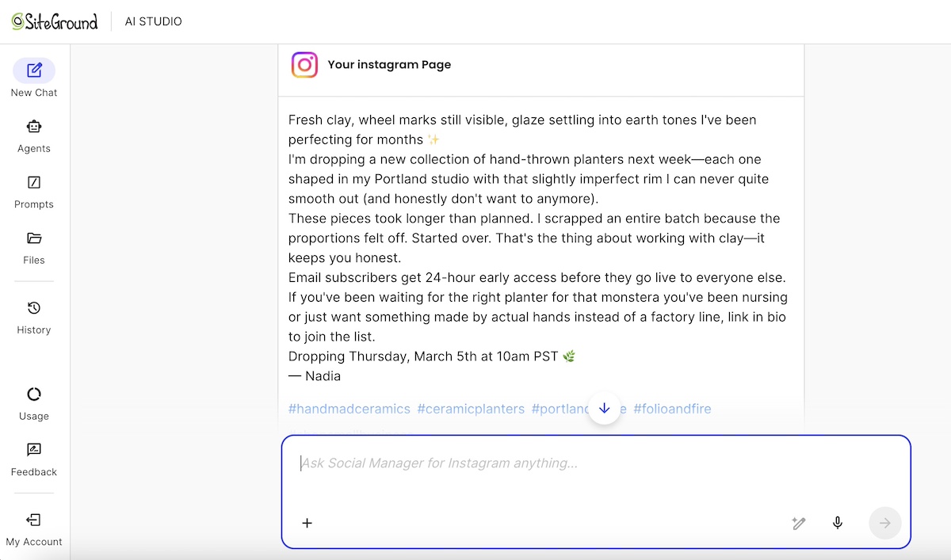Activate the AI writing wand icon

799,523
